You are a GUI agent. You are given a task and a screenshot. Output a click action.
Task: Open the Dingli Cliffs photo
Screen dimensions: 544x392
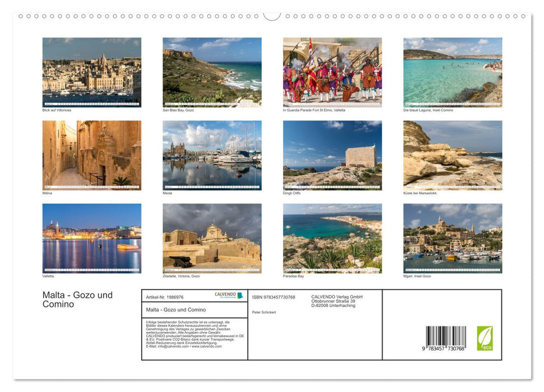pos(332,155)
